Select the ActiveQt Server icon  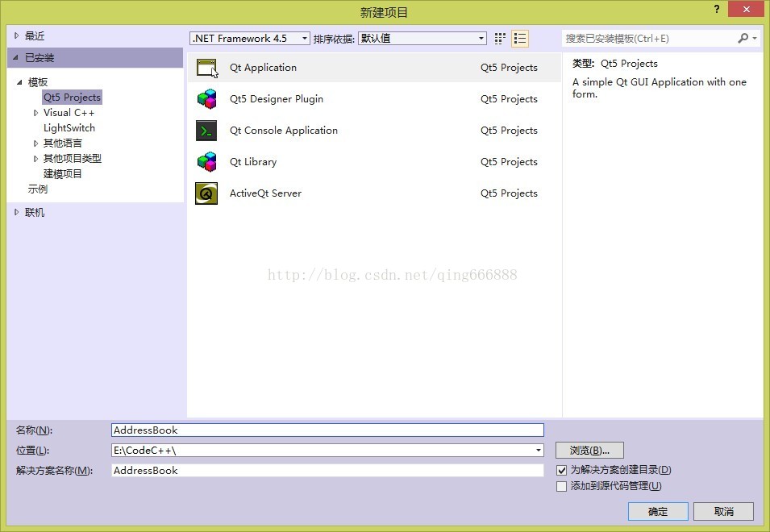tap(206, 193)
